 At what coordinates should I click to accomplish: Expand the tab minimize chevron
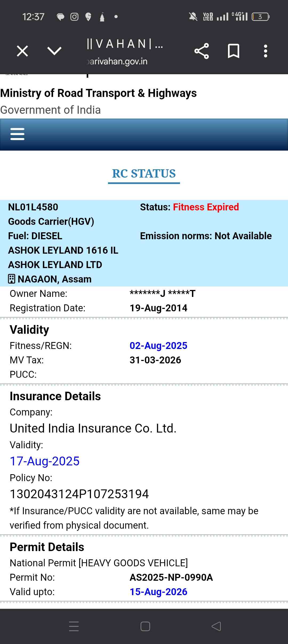coord(54,51)
